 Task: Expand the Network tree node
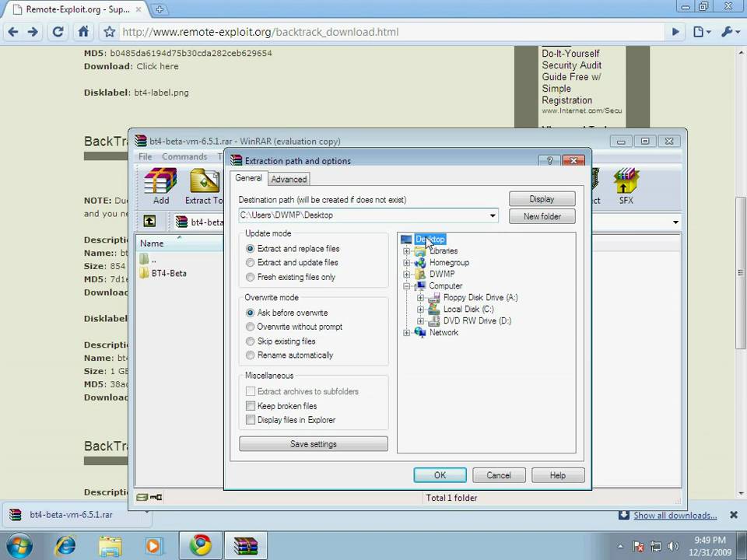coord(406,332)
